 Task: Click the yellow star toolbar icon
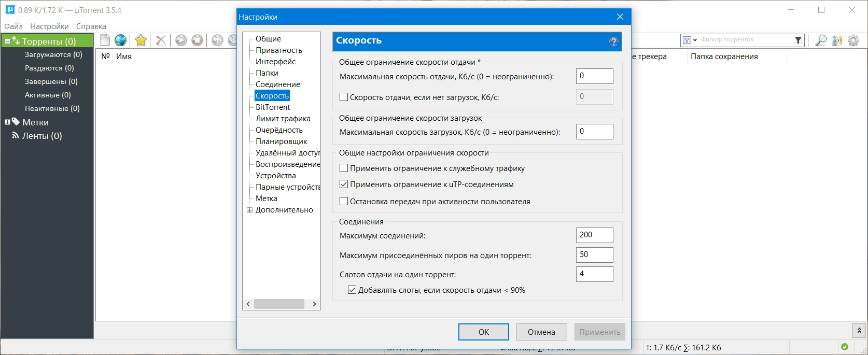141,40
